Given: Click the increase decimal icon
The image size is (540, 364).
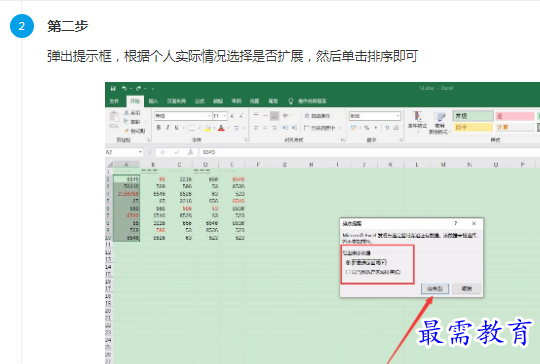Looking at the screenshot, I should (387, 128).
